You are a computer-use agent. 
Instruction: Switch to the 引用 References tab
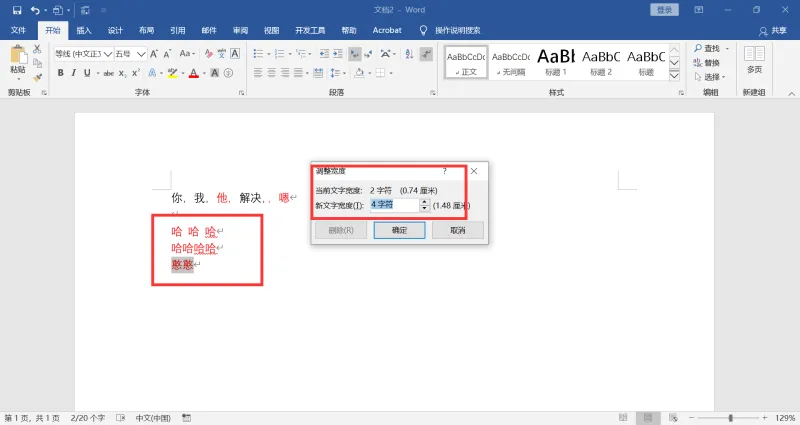point(178,31)
